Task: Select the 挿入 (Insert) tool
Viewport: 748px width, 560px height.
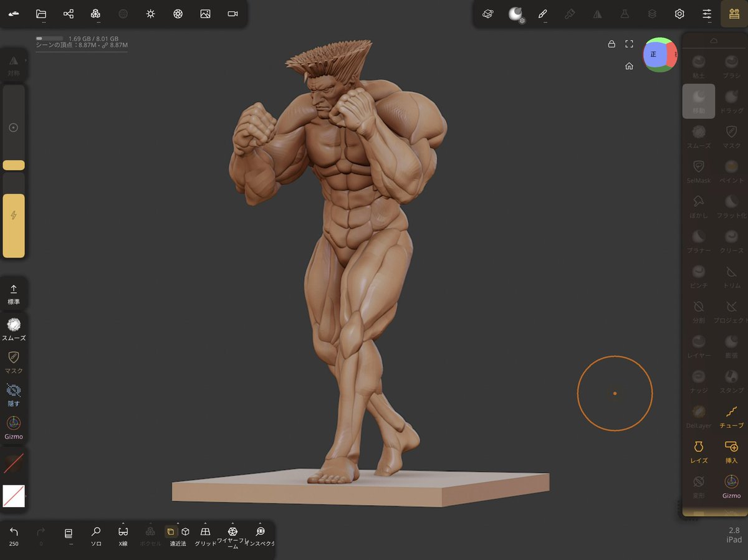Action: click(x=731, y=451)
